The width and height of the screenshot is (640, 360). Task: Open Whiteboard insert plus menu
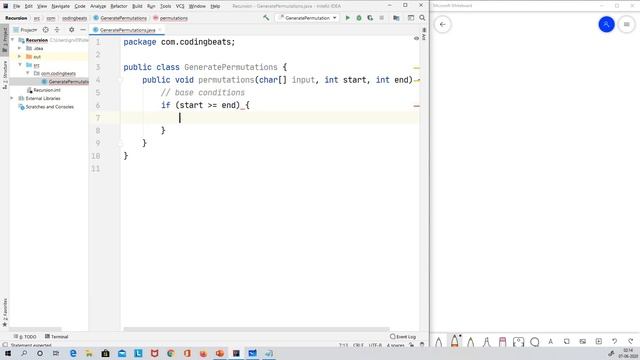coord(598,341)
